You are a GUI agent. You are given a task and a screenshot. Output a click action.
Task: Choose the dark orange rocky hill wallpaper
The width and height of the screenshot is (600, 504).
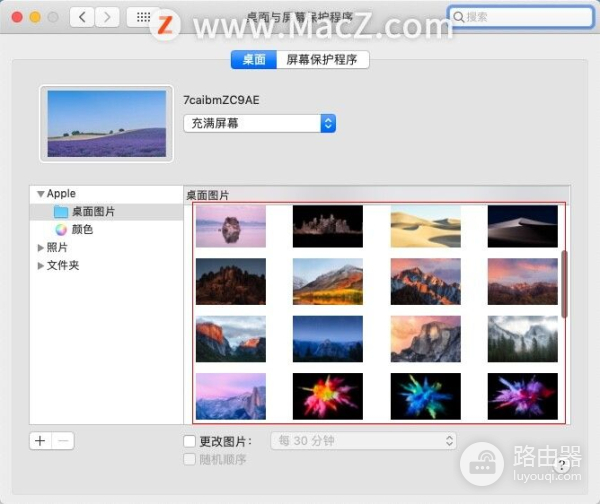[231, 281]
